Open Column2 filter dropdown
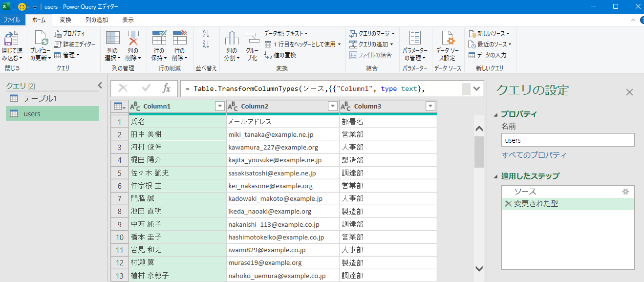The width and height of the screenshot is (644, 282). pyautogui.click(x=333, y=107)
